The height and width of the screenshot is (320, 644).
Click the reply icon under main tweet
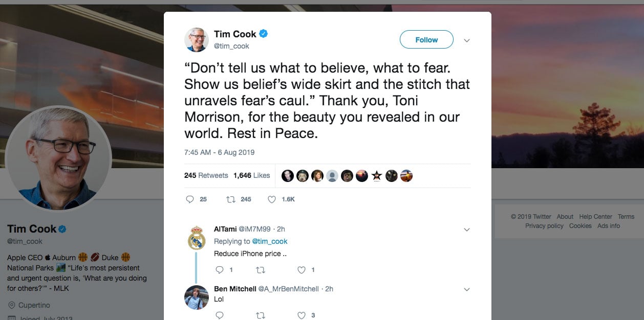tap(190, 199)
